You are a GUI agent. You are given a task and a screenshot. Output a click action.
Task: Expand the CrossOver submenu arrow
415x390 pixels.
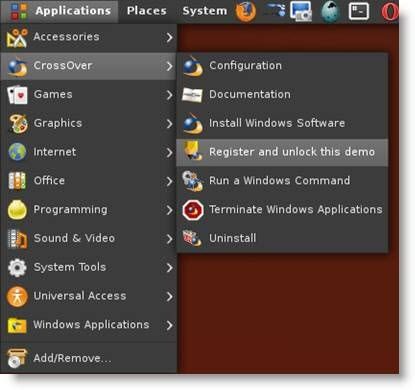tap(170, 66)
